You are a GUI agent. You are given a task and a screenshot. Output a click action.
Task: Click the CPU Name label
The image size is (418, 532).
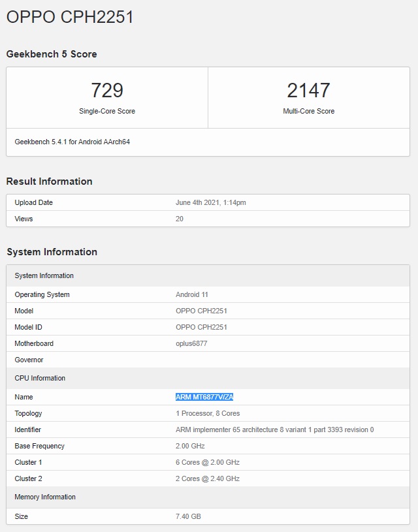coord(24,397)
